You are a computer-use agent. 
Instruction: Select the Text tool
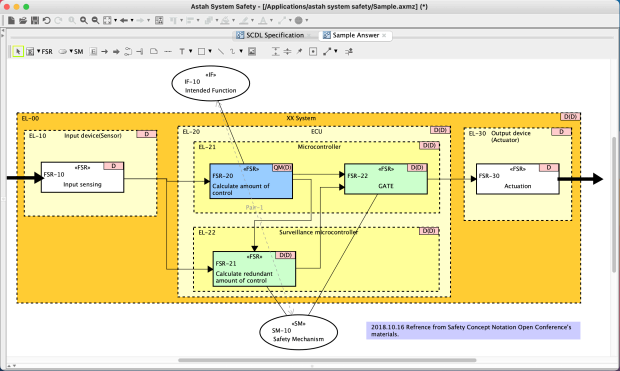(182, 51)
